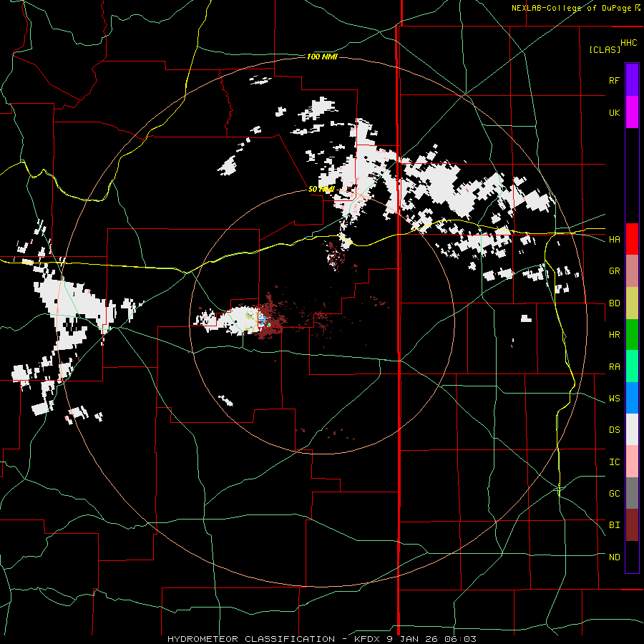Click the UK legend label

pyautogui.click(x=614, y=112)
